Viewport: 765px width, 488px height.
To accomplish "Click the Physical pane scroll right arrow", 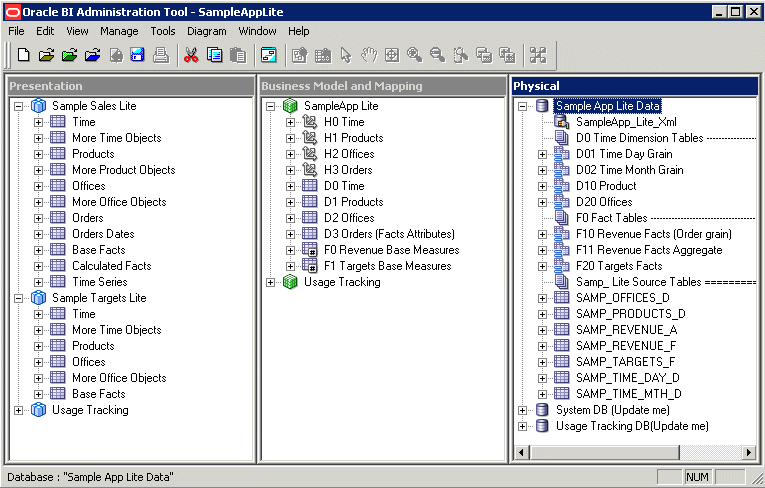I will pyautogui.click(x=749, y=452).
